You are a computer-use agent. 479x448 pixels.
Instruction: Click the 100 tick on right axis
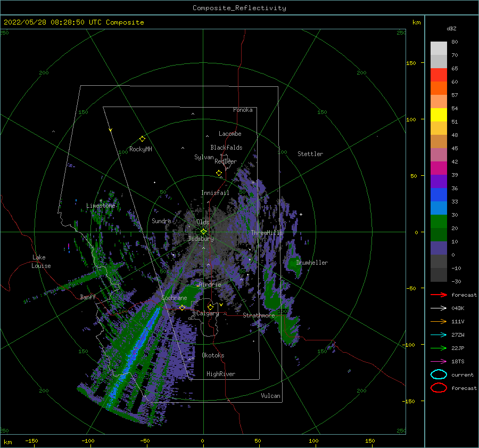[x=411, y=119]
